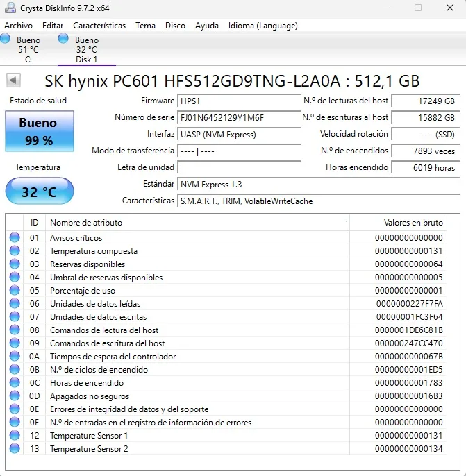Select raw value 00000001FC3F64
Viewport: 466px width, 476px height.
coord(409,317)
